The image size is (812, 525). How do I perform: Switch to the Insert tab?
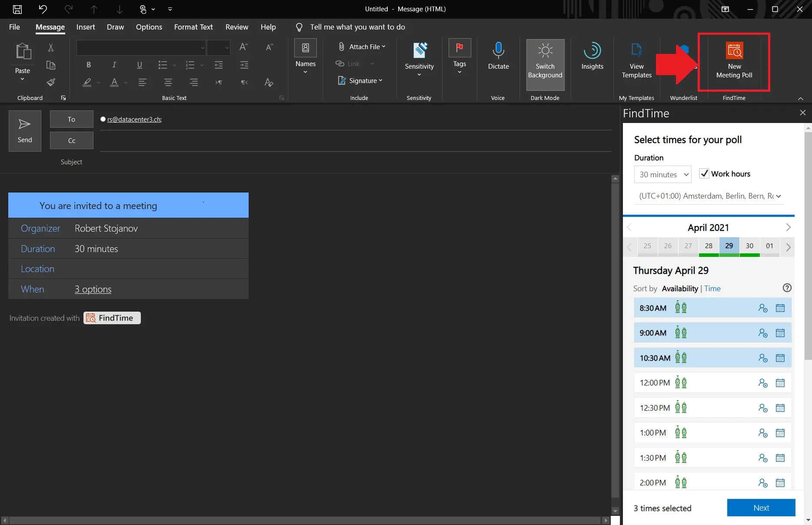(x=86, y=27)
